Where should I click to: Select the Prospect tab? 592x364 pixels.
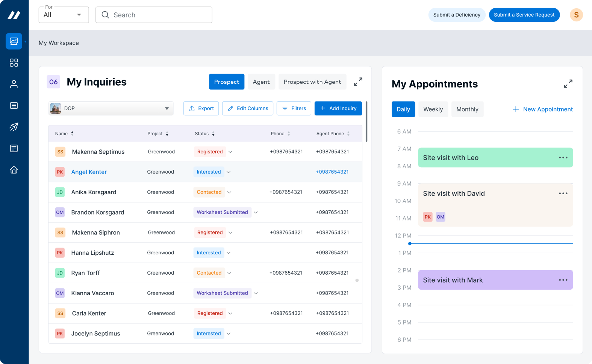click(227, 82)
